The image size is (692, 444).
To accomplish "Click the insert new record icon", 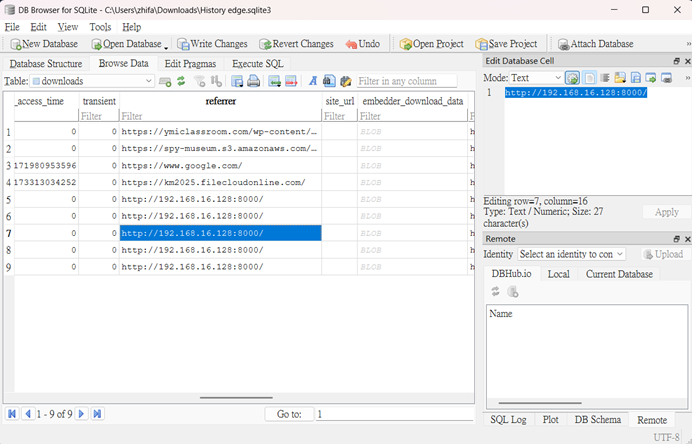I will (275, 81).
